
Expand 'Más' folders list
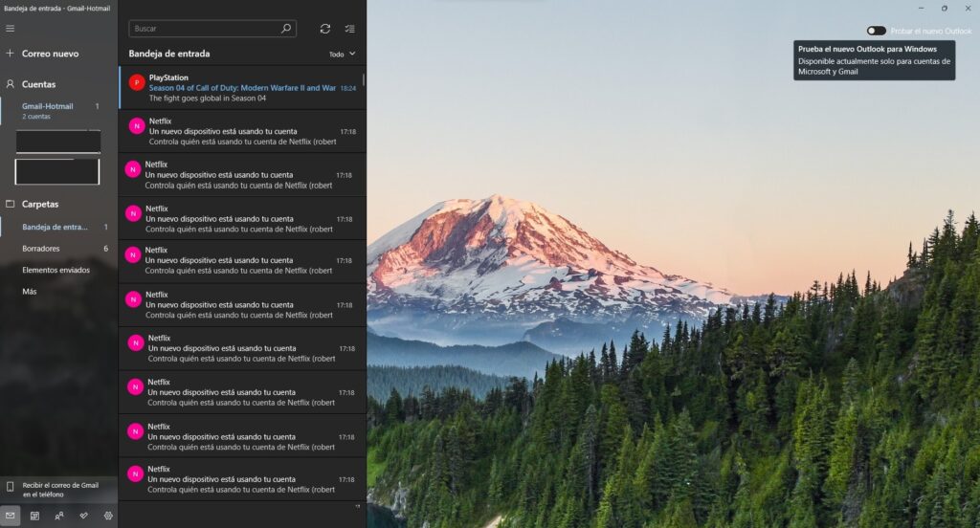[30, 291]
